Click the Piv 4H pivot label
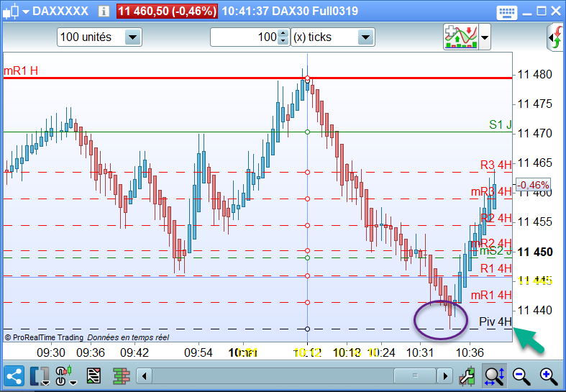566x392 pixels. (x=496, y=322)
